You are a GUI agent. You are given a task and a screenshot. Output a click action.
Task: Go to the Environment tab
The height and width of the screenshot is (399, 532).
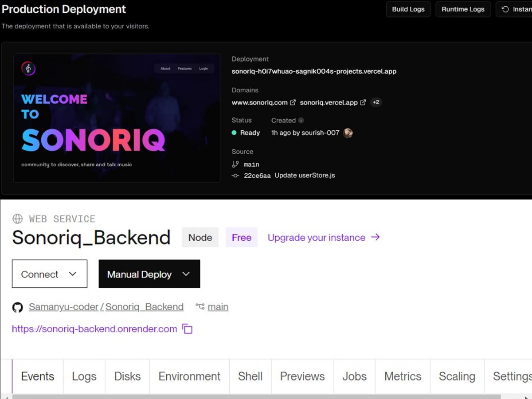189,376
